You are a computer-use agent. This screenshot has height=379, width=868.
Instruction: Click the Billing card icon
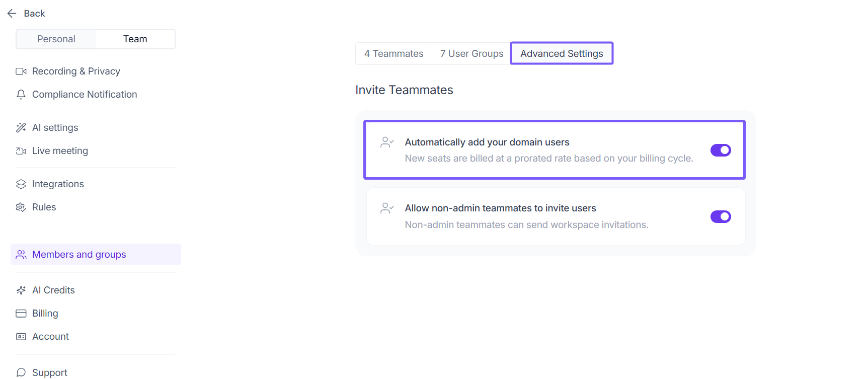tap(21, 314)
